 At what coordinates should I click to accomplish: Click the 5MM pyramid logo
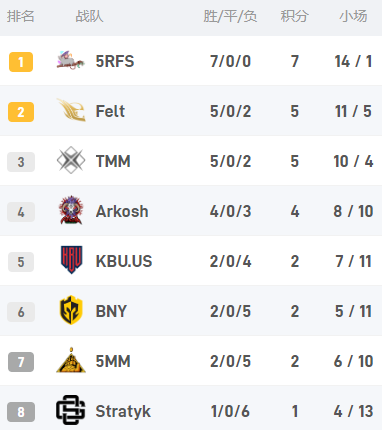(x=71, y=360)
